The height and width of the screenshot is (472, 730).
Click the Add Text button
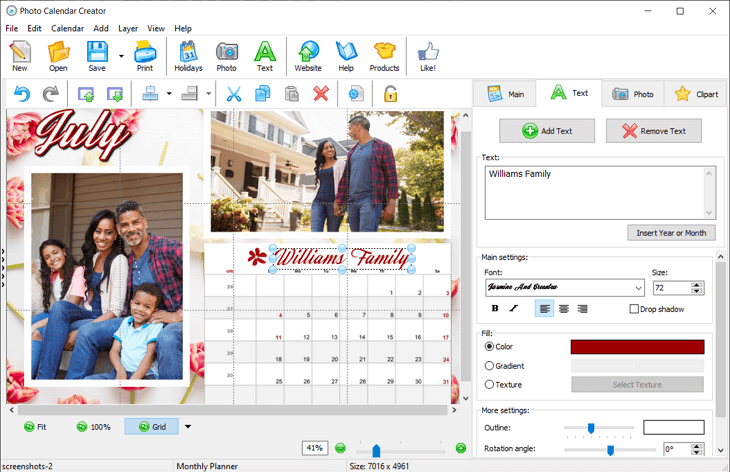click(x=547, y=131)
